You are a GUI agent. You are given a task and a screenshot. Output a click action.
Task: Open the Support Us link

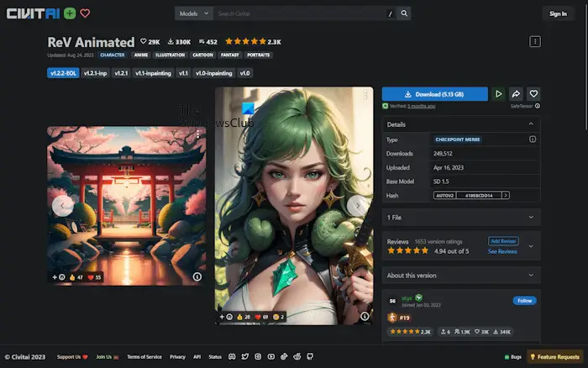pos(72,357)
